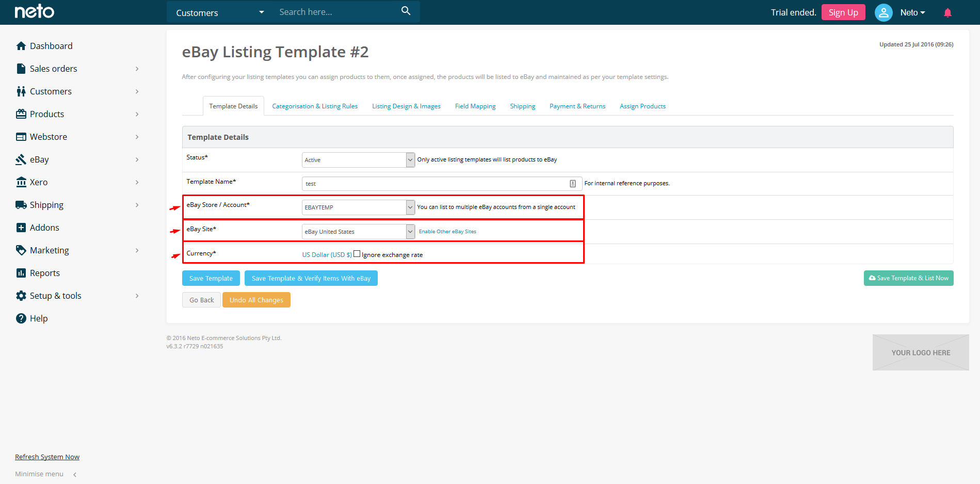Open the eBay Site dropdown
Viewport: 980px width, 484px height.
[358, 232]
